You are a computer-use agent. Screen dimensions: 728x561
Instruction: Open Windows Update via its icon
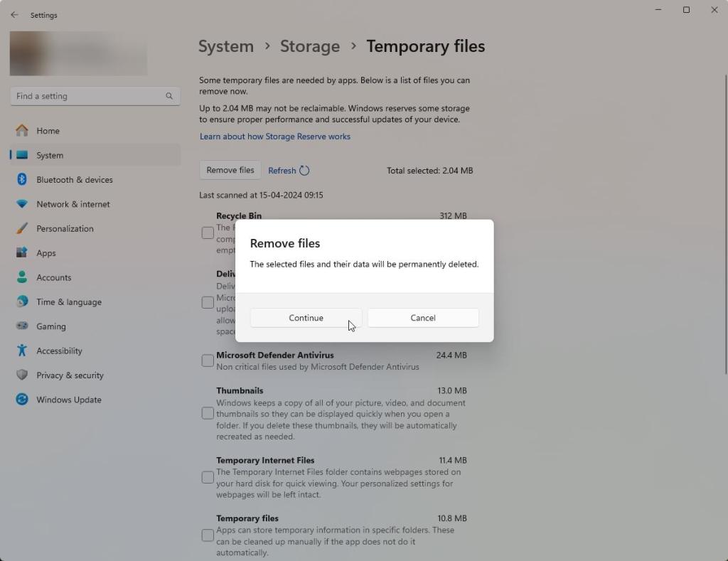(x=22, y=400)
